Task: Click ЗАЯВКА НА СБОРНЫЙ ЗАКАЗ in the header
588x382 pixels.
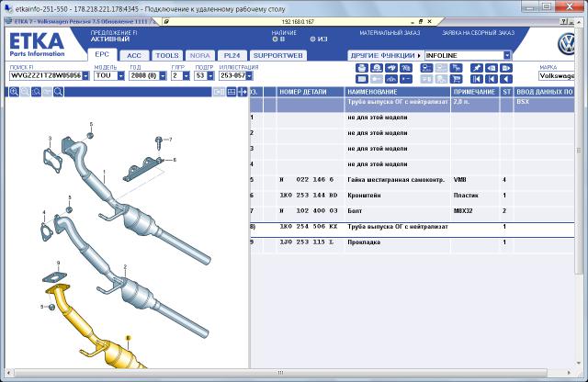Action: pyautogui.click(x=478, y=33)
